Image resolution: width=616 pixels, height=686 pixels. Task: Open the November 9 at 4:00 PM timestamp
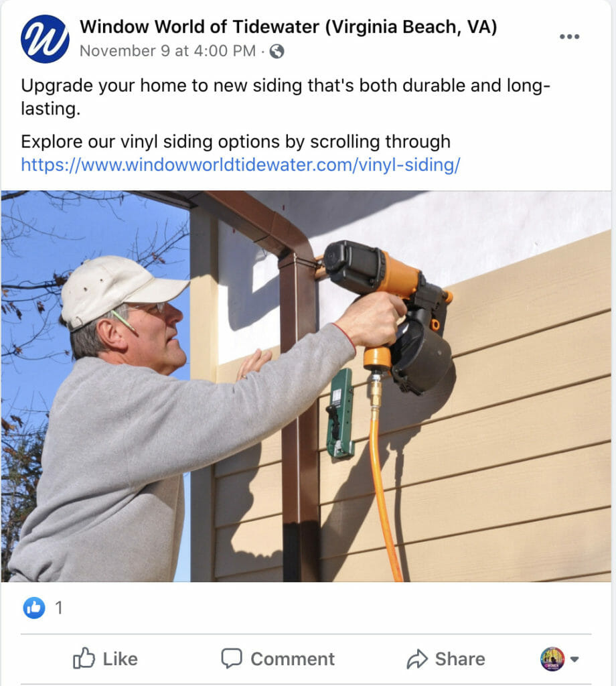tap(167, 51)
